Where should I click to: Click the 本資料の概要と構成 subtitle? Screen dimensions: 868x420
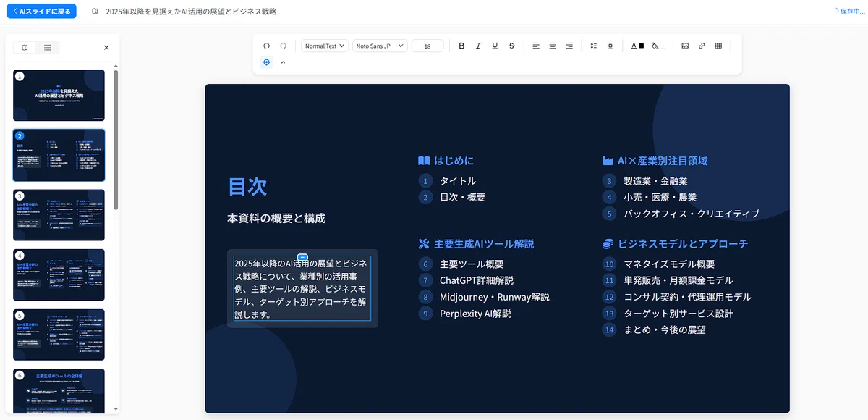[276, 218]
